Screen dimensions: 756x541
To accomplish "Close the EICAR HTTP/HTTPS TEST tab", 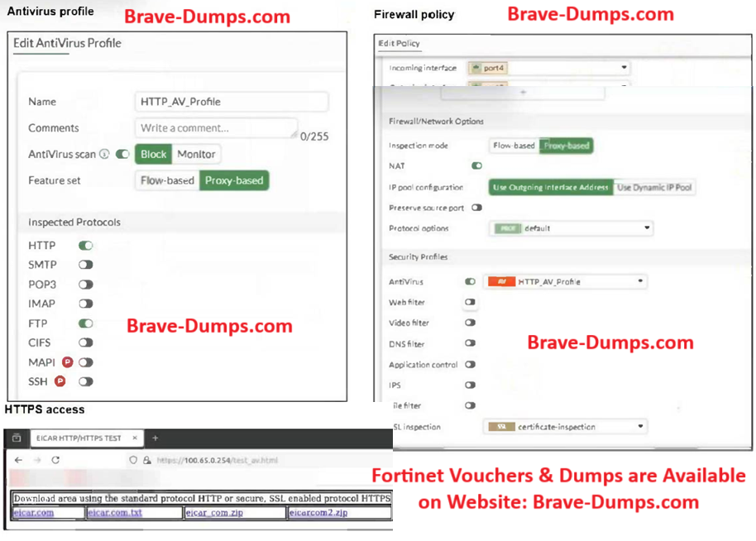I will 134,438.
